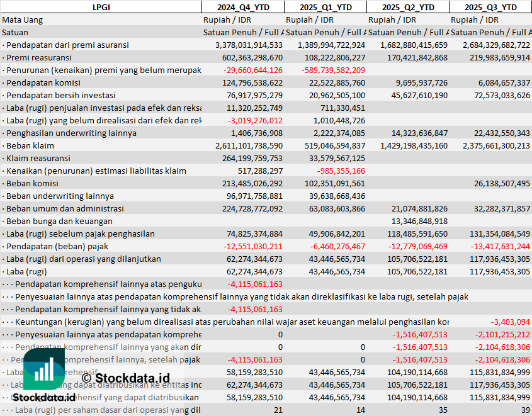Select the 2025_Q1_YTD column header
The height and width of the screenshot is (416, 532).
325,7
